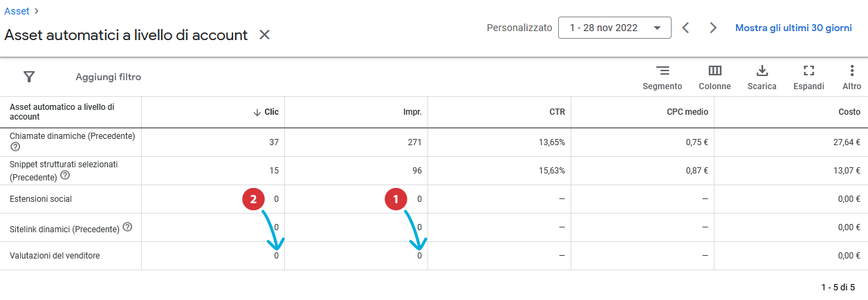Viewport: 868px width, 300px height.
Task: Close the Asset automatici view
Action: pyautogui.click(x=264, y=35)
